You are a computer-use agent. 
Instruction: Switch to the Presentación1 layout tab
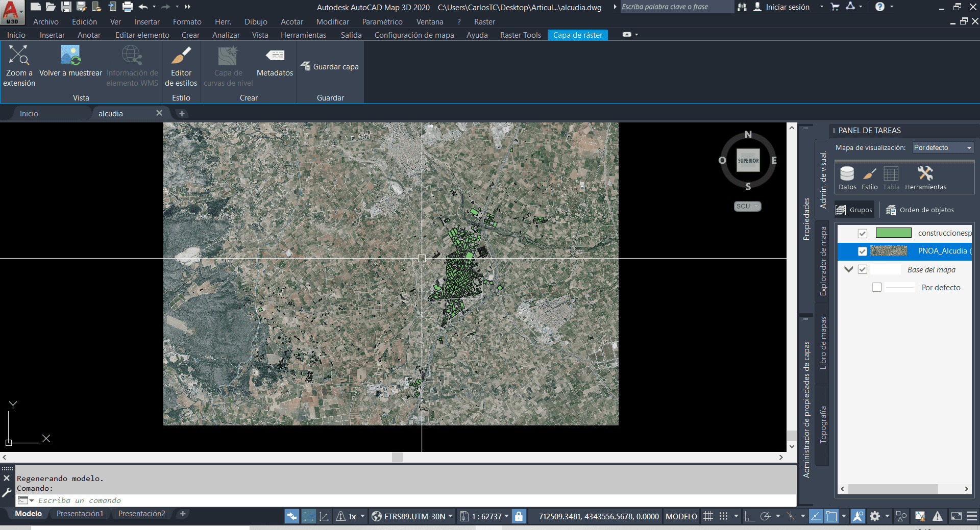(x=80, y=514)
